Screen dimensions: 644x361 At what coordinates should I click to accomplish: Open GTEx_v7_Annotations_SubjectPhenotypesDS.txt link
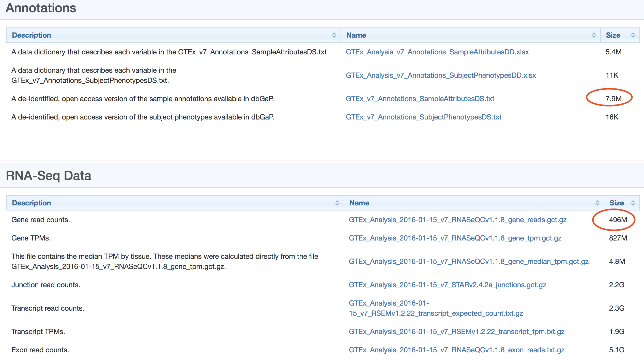pos(423,117)
